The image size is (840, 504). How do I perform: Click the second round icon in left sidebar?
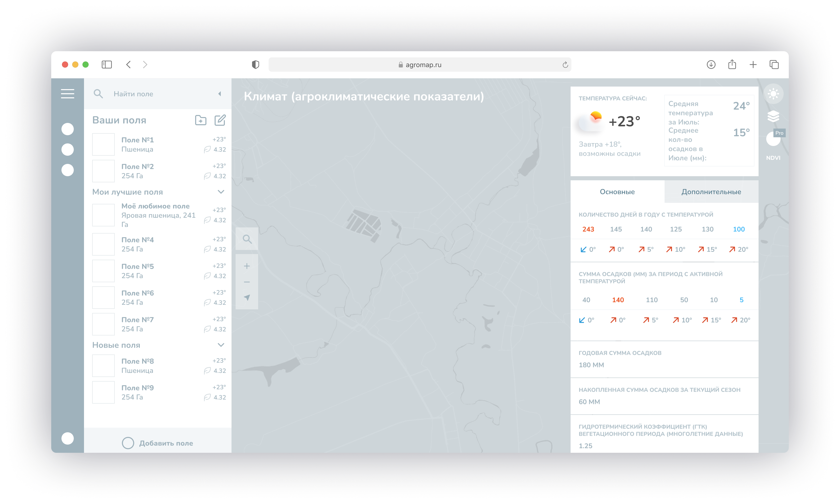click(x=68, y=150)
